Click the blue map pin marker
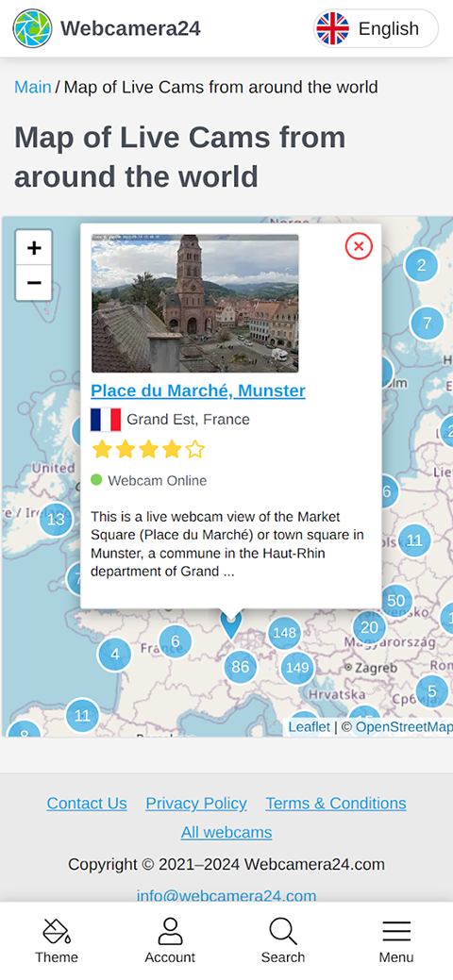The image size is (453, 980). (231, 625)
